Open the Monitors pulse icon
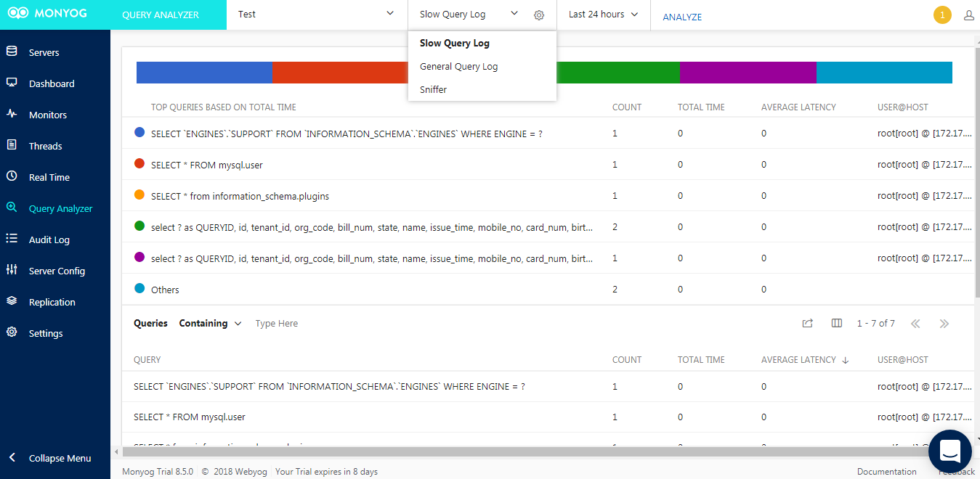 click(x=12, y=114)
